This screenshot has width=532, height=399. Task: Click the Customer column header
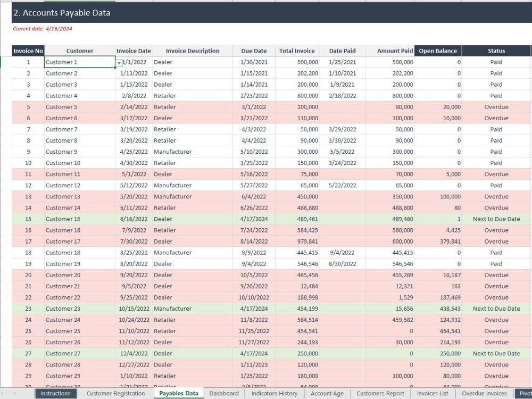(x=80, y=51)
